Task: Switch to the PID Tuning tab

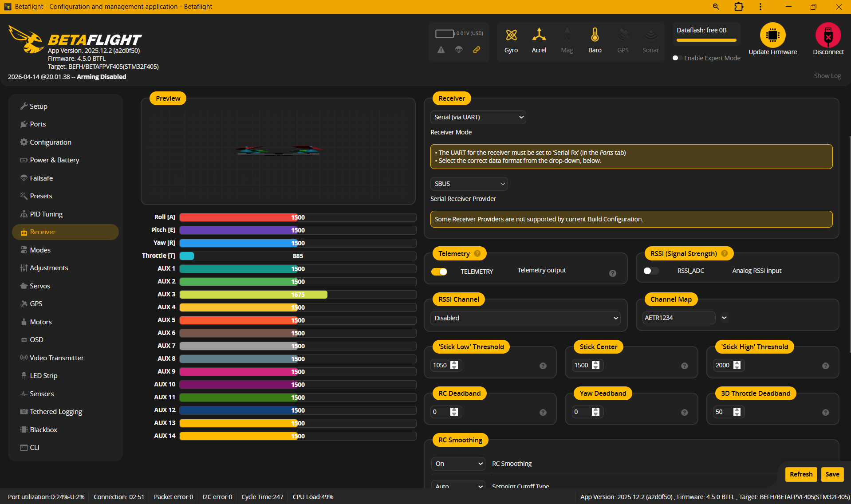Action: [46, 214]
